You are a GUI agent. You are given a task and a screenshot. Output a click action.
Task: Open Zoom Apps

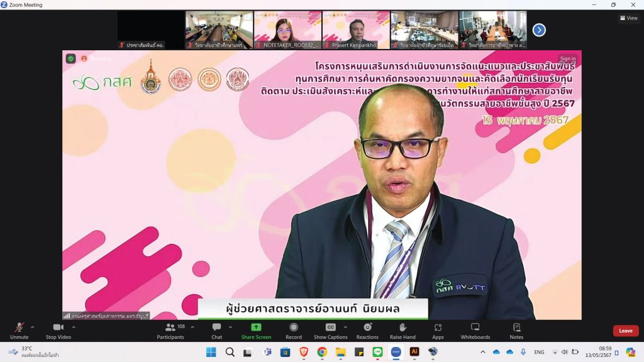438,331
